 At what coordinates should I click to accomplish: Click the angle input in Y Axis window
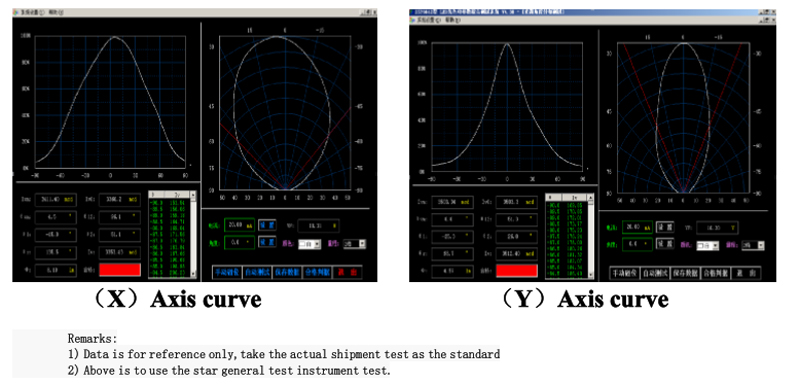tap(637, 244)
